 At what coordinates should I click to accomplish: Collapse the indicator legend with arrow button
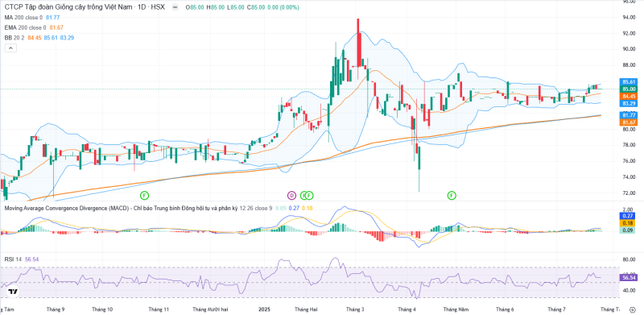[10, 48]
